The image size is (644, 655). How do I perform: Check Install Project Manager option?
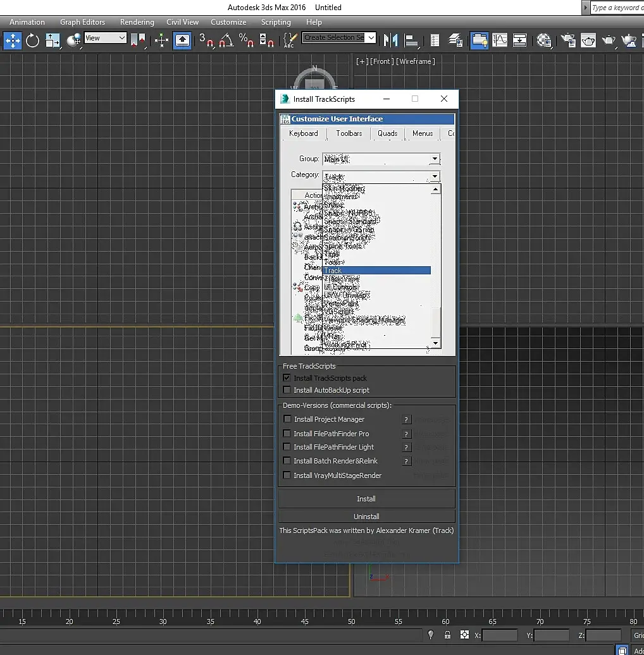287,419
